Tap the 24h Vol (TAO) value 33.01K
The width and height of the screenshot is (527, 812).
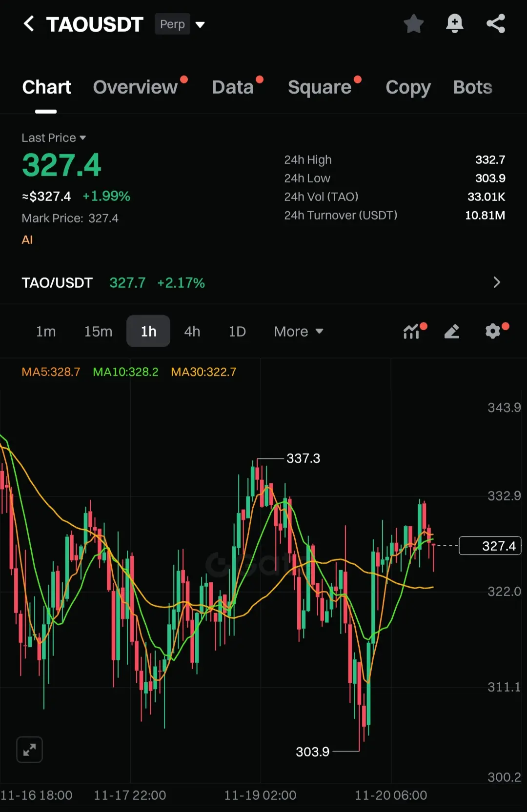click(x=486, y=197)
